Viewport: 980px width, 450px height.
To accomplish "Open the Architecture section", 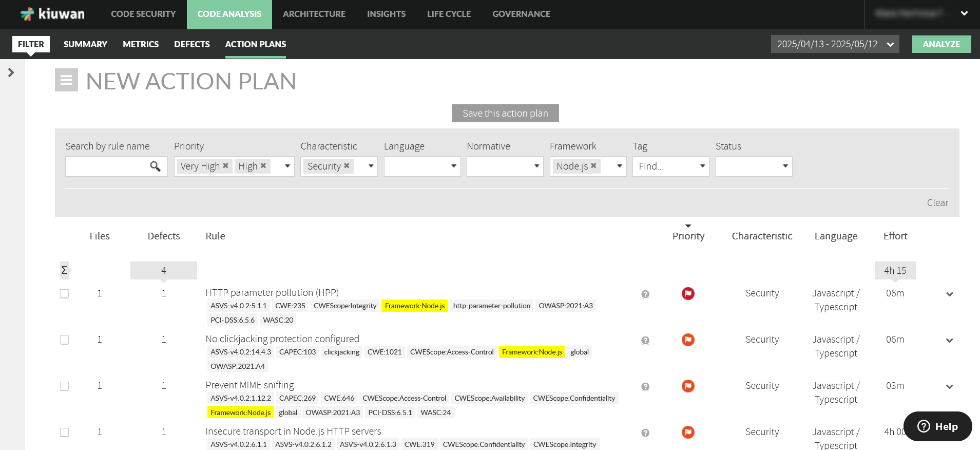I will click(x=314, y=14).
